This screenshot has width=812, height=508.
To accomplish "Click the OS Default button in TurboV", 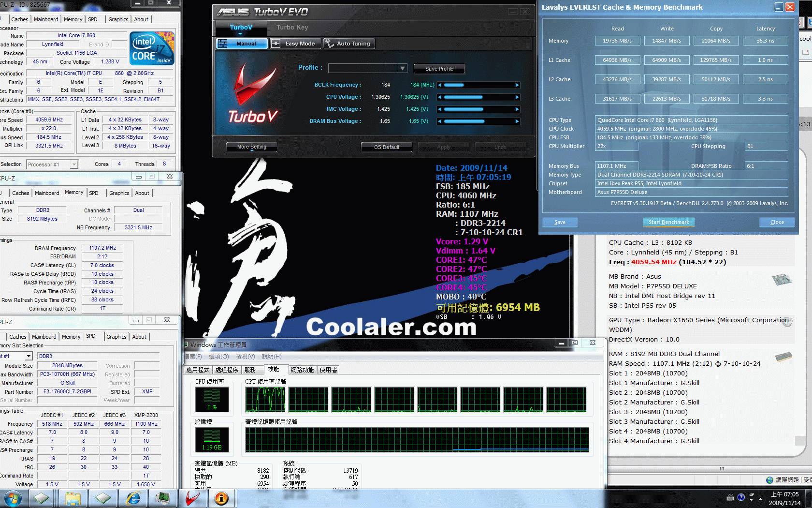I will 386,147.
